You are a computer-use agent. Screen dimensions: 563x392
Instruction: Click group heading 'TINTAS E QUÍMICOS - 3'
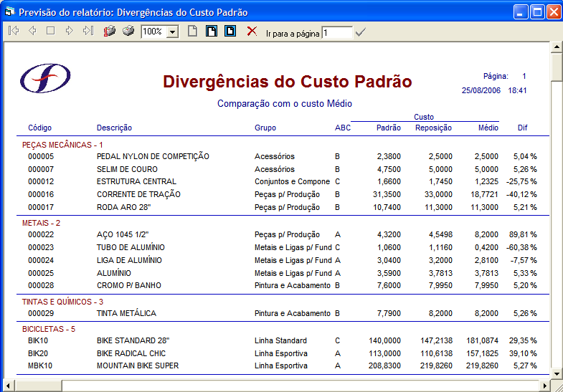coord(62,302)
